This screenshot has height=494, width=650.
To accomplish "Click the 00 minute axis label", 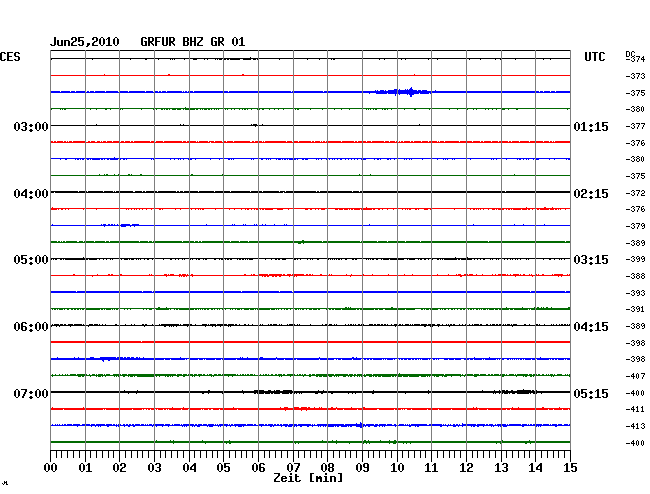I will [51, 468].
